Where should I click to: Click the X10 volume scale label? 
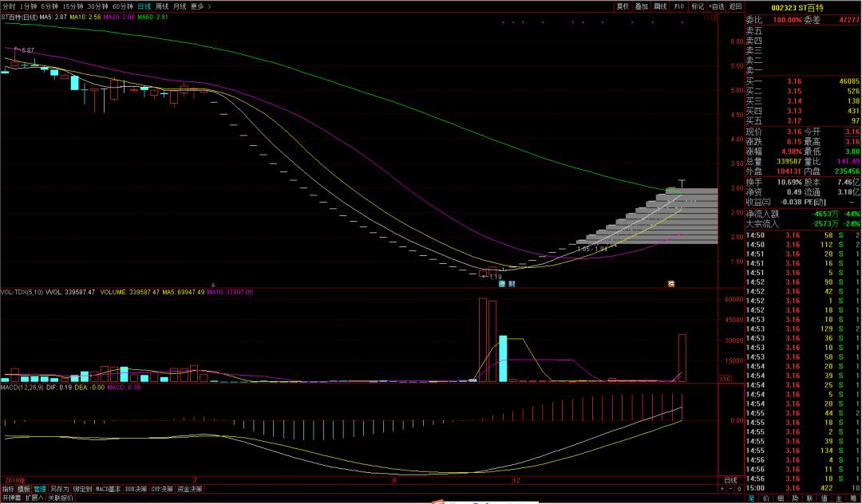[x=725, y=379]
